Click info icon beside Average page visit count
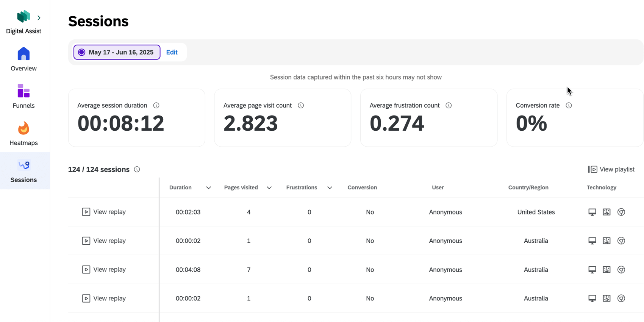This screenshot has height=322, width=644. 301,105
